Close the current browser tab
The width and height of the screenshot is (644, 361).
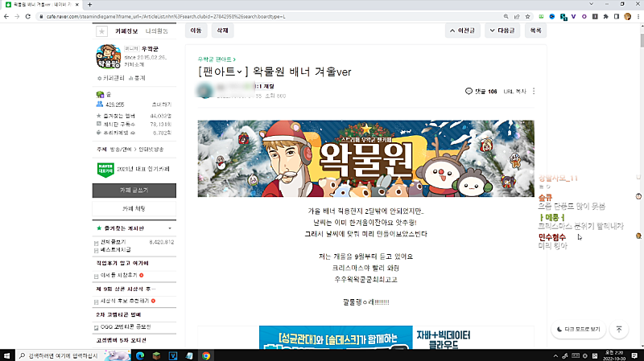(x=76, y=5)
